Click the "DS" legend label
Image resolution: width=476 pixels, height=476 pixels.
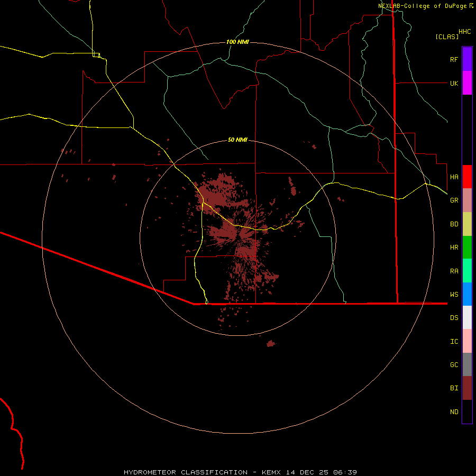(454, 318)
